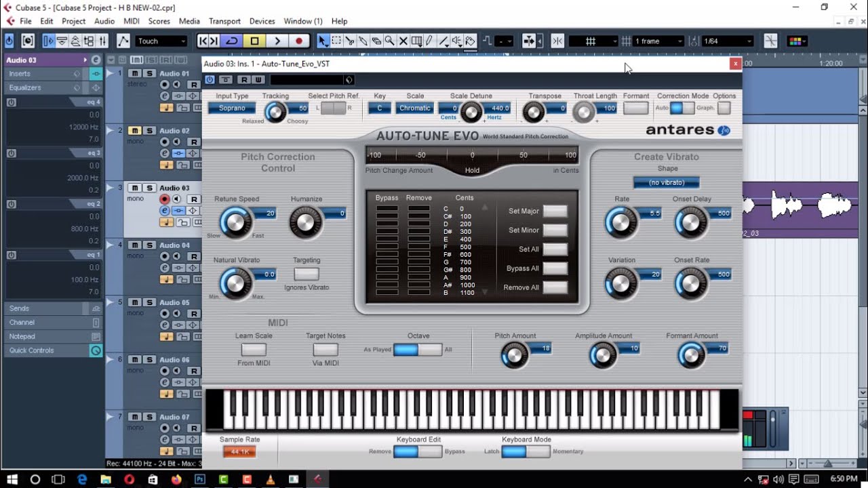This screenshot has width=868, height=488.
Task: Click the Learn Scale From MIDI button
Action: pos(254,350)
